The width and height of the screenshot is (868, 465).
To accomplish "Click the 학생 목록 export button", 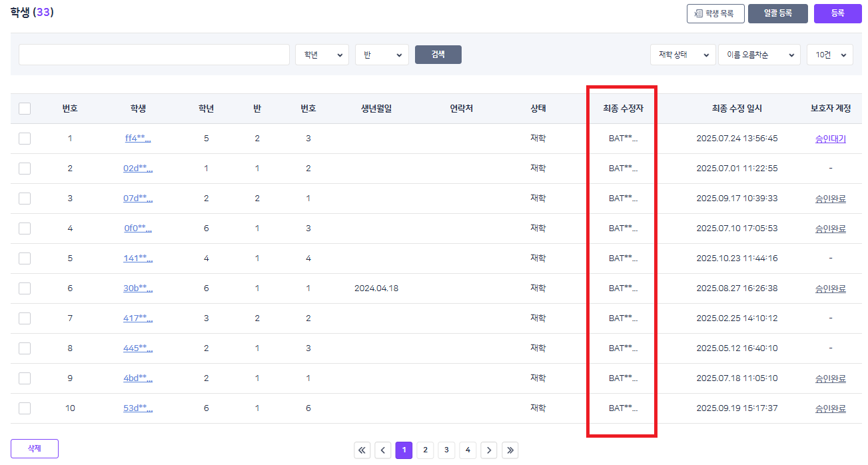I will (715, 13).
